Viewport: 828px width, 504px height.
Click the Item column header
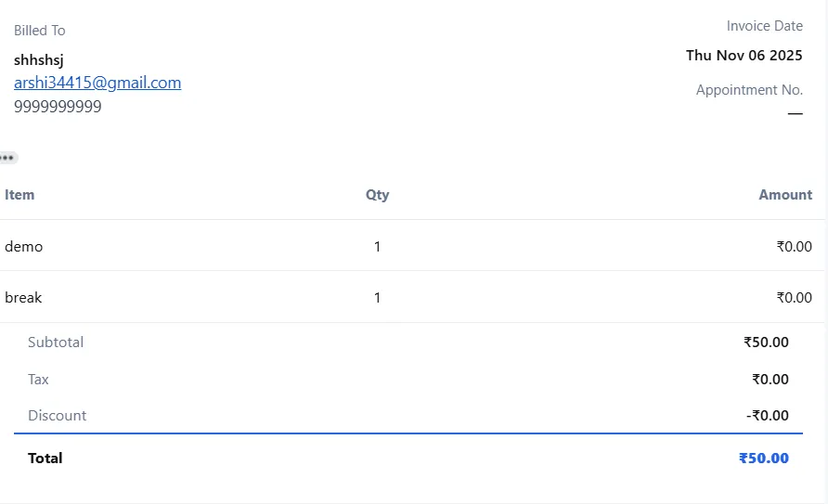tap(19, 195)
